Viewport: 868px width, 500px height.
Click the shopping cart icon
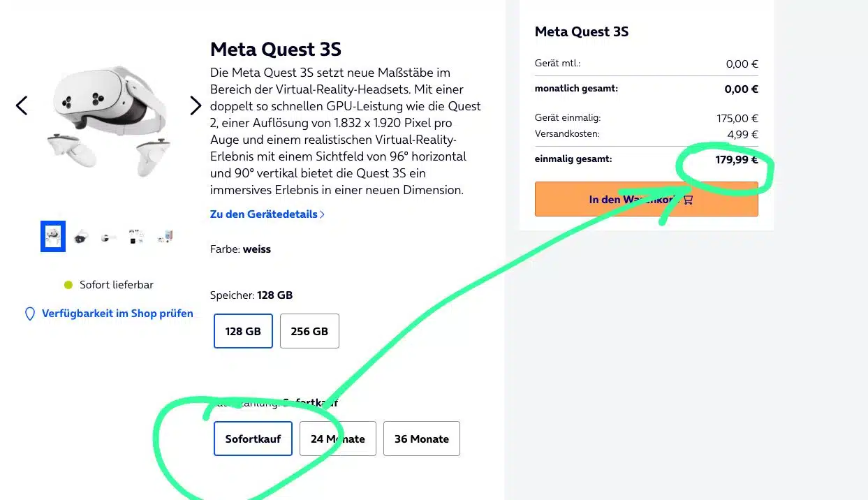click(x=689, y=200)
